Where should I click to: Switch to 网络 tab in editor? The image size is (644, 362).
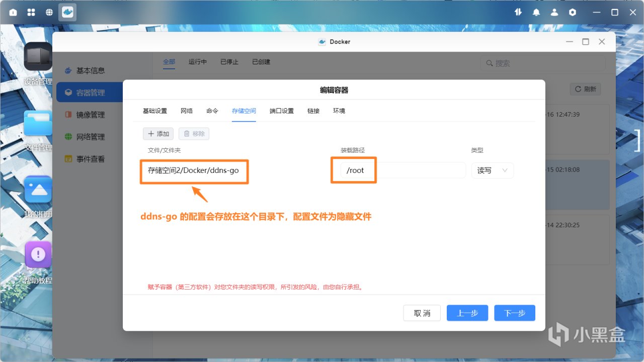point(187,111)
